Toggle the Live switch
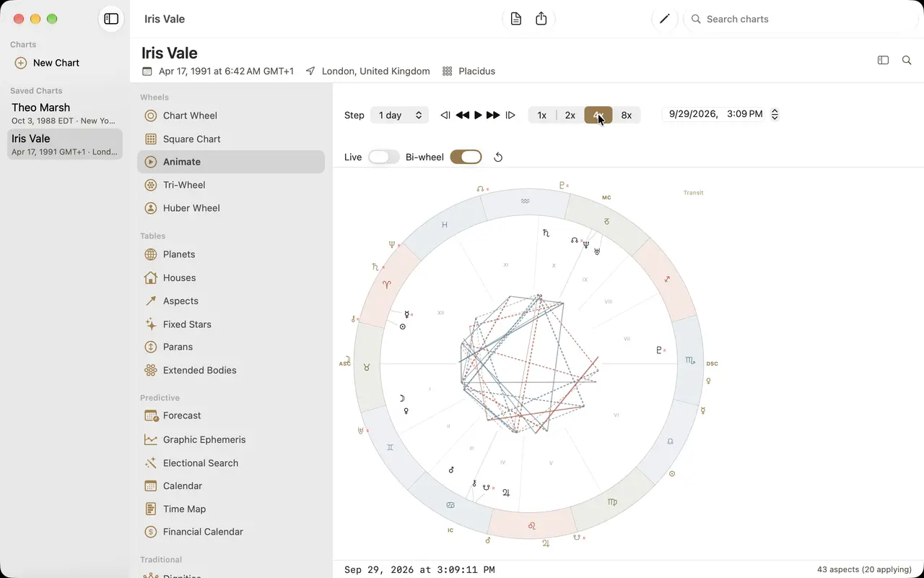This screenshot has width=924, height=578. (x=383, y=157)
